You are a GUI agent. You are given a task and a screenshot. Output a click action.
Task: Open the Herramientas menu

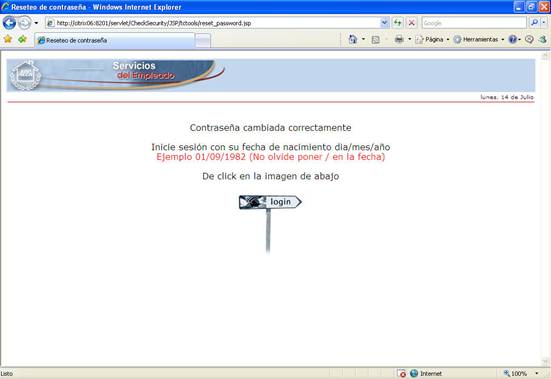click(479, 39)
